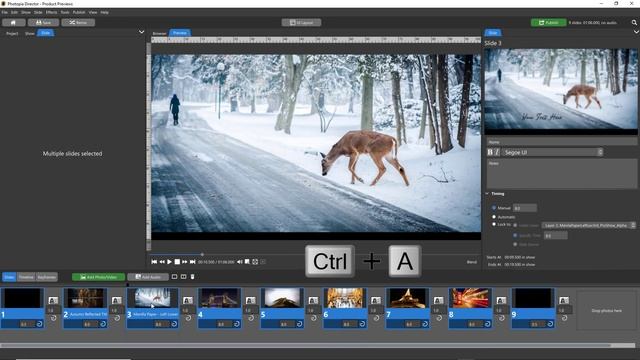640x360 pixels.
Task: Mute preview with speaker icon
Action: [240, 262]
